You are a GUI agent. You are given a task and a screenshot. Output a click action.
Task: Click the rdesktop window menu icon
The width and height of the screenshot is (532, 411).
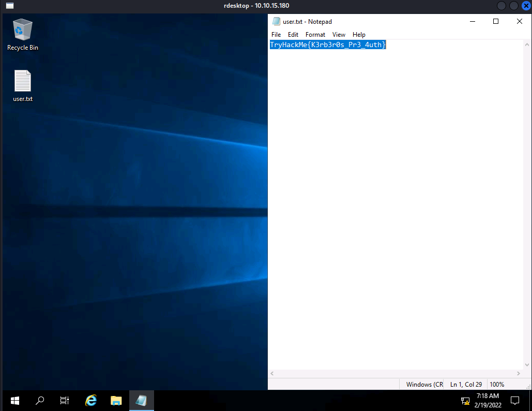pyautogui.click(x=10, y=5)
